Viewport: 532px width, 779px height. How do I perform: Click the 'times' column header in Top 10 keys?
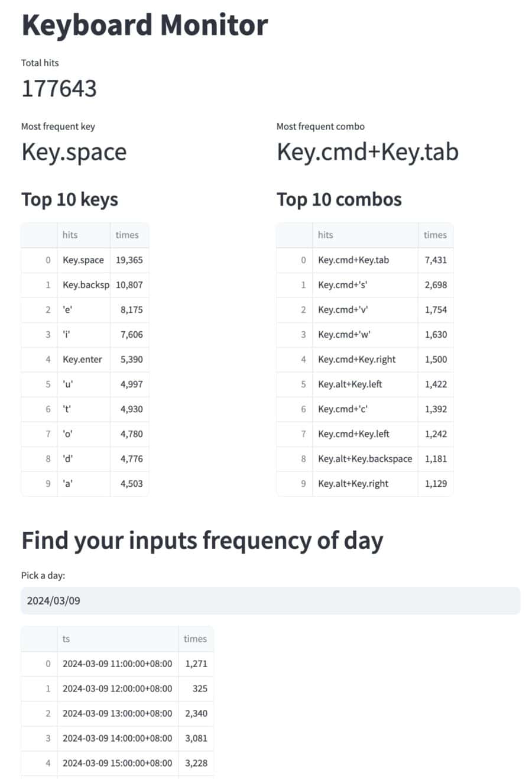tap(129, 235)
